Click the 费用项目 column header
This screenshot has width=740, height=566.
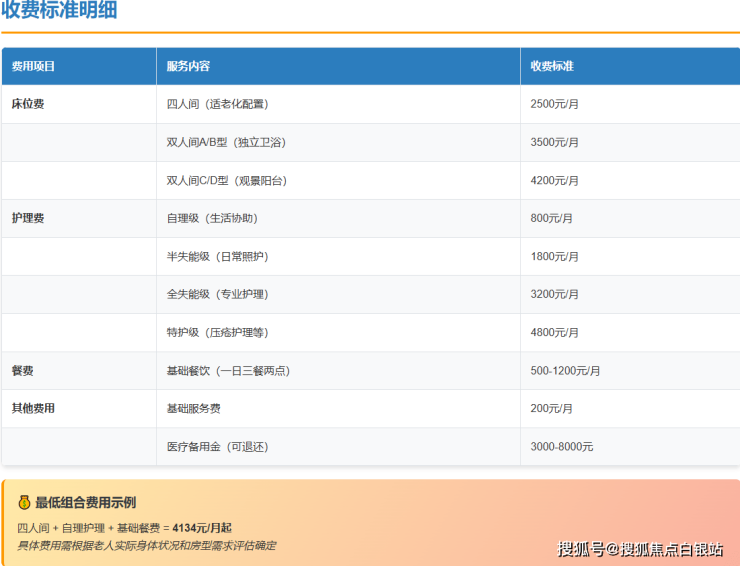pos(33,66)
